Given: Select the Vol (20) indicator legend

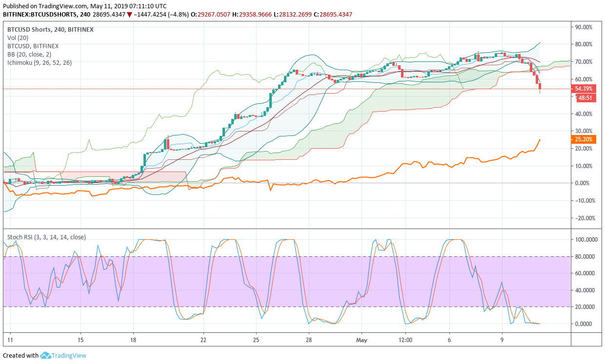Looking at the screenshot, I should (x=18, y=37).
